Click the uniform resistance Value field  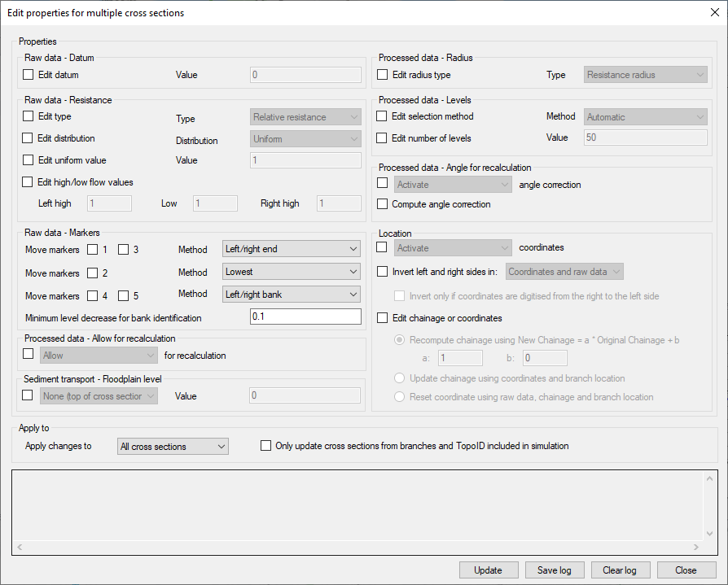305,160
